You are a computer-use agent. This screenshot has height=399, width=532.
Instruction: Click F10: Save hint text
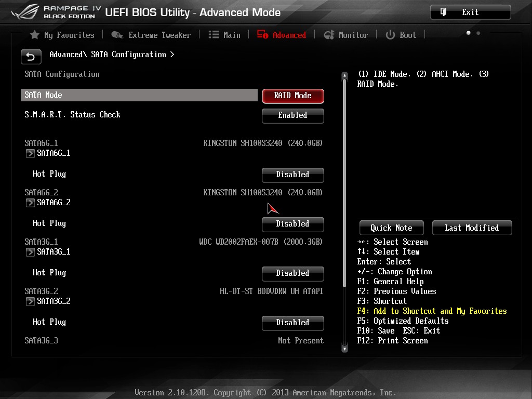tap(376, 331)
